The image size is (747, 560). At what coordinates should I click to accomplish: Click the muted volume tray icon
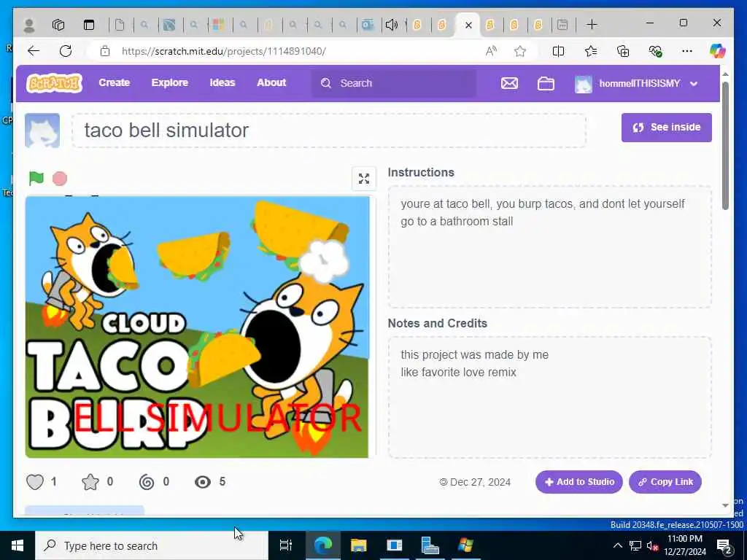(x=653, y=546)
